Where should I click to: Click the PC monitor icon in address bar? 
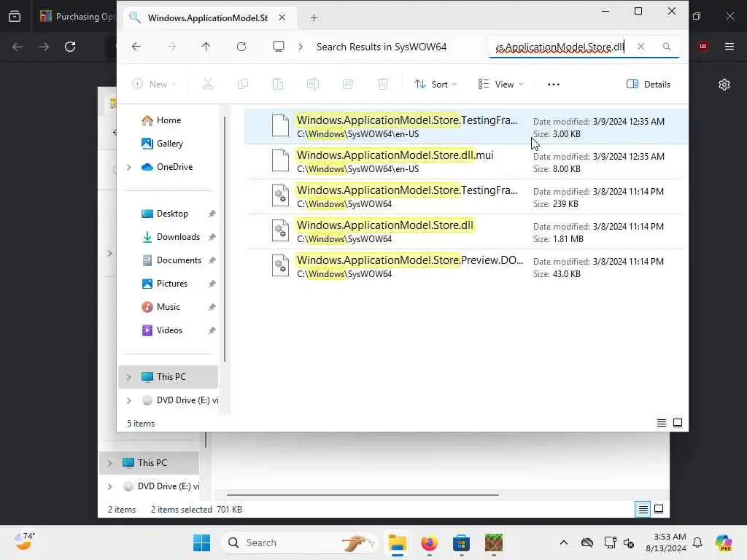click(279, 47)
